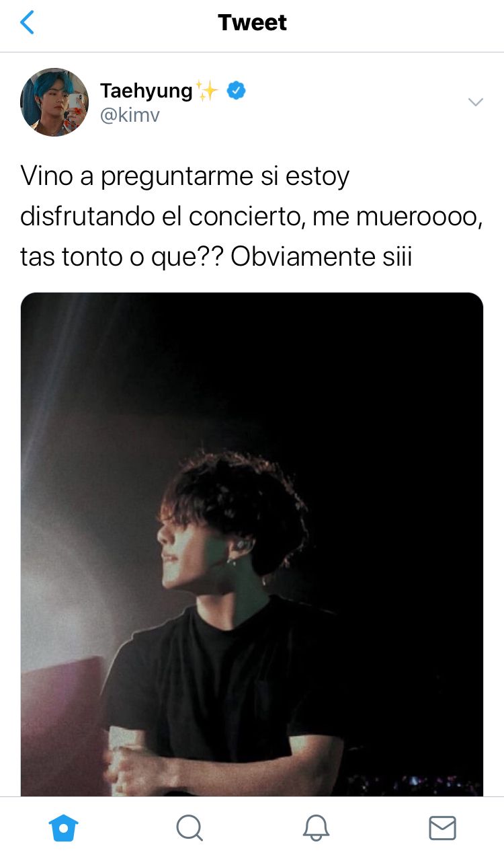The height and width of the screenshot is (863, 504).
Task: Open the @kimv handle
Action: point(130,115)
